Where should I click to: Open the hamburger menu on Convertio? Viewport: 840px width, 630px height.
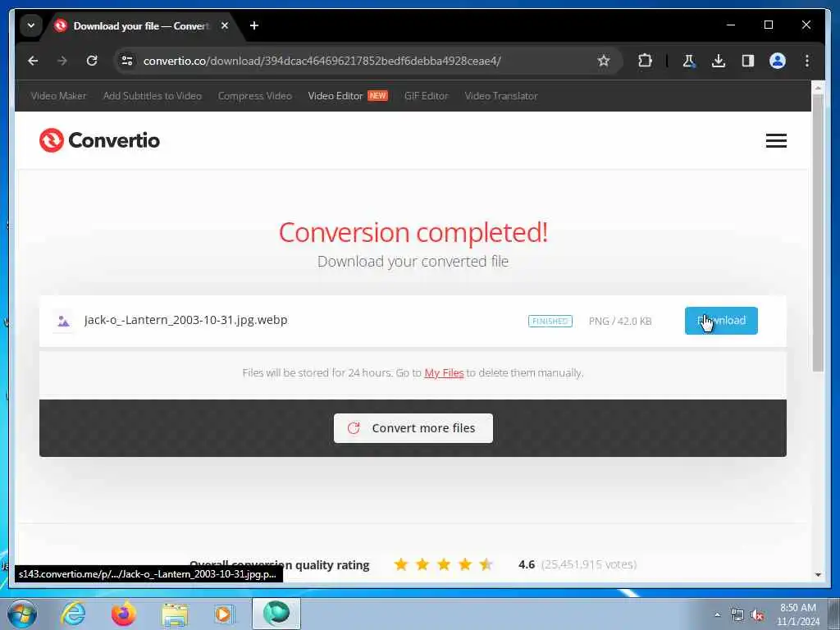pyautogui.click(x=776, y=141)
